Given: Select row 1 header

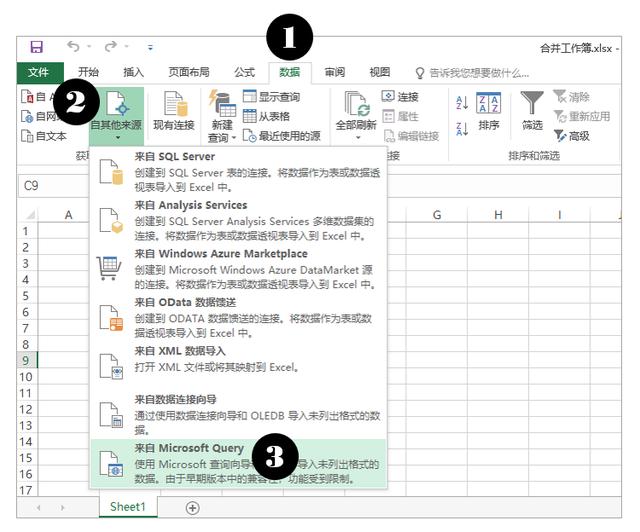Looking at the screenshot, I should tap(27, 231).
